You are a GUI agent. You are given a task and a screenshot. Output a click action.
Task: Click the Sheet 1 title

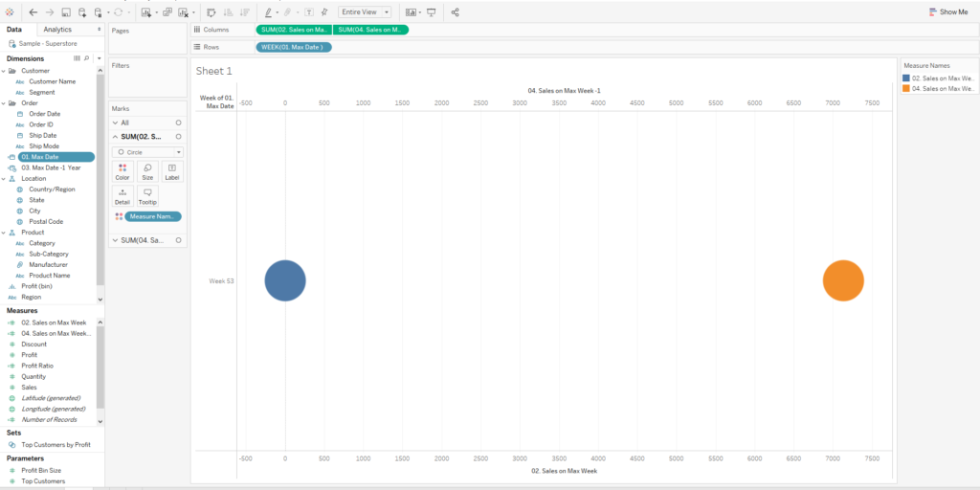(213, 71)
